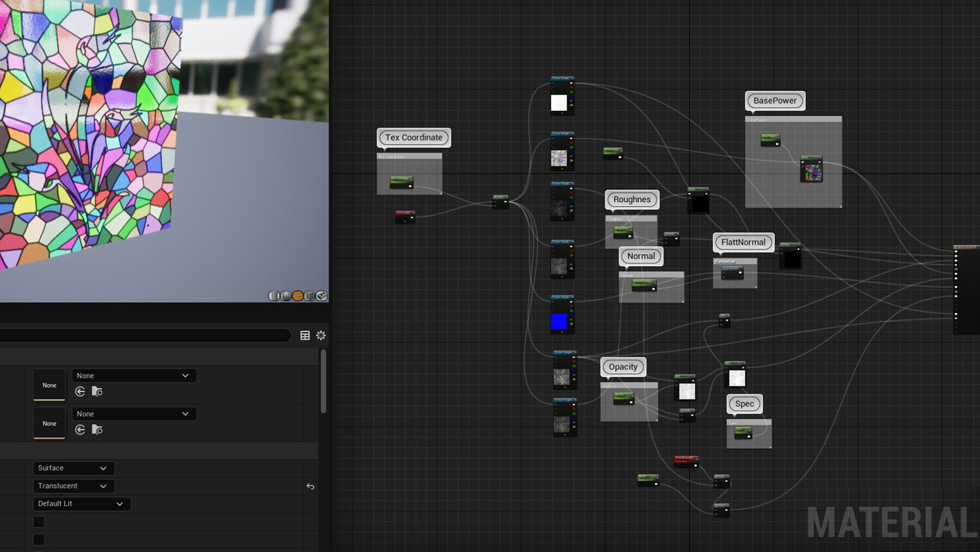
Task: Click the view options icon beside the gear
Action: coord(305,335)
